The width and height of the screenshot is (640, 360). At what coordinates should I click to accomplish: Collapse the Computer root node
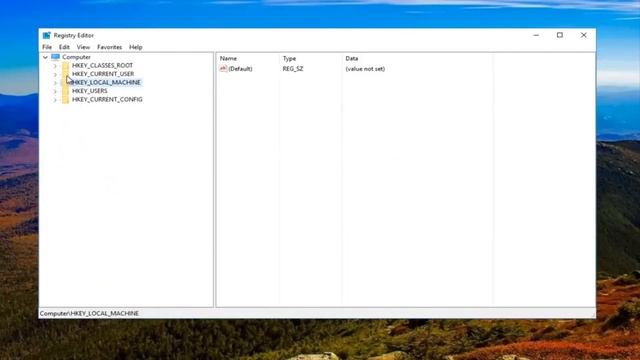(45, 57)
